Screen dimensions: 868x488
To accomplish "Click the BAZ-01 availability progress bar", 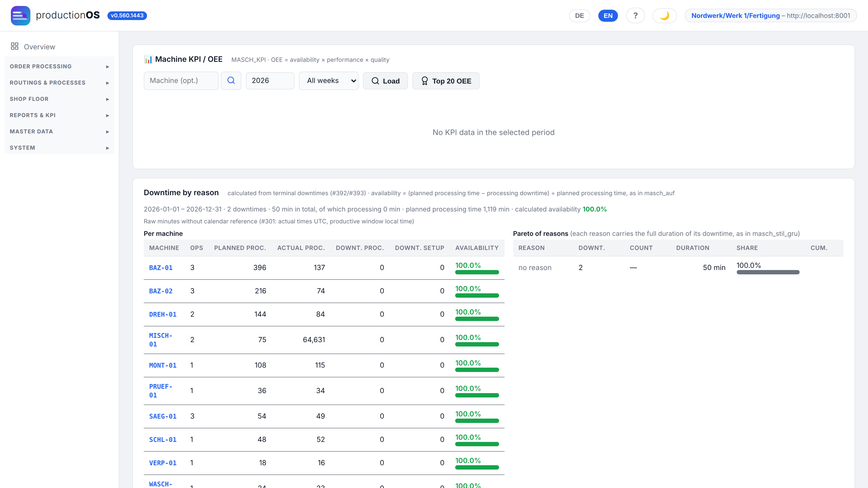I will coord(477,272).
